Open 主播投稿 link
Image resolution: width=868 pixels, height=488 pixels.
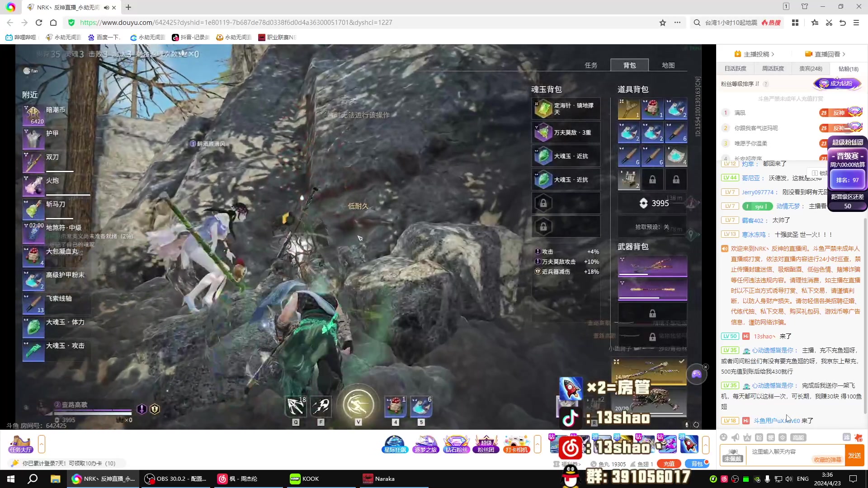click(755, 54)
